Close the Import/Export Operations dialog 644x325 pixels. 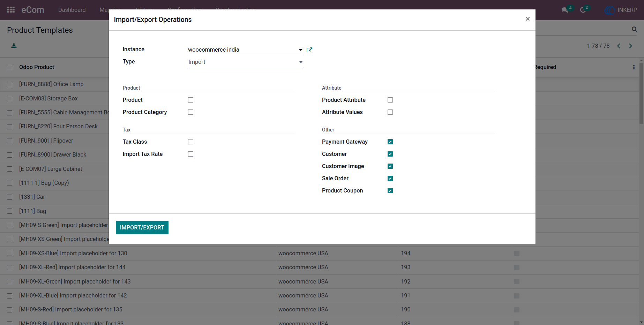pyautogui.click(x=527, y=19)
